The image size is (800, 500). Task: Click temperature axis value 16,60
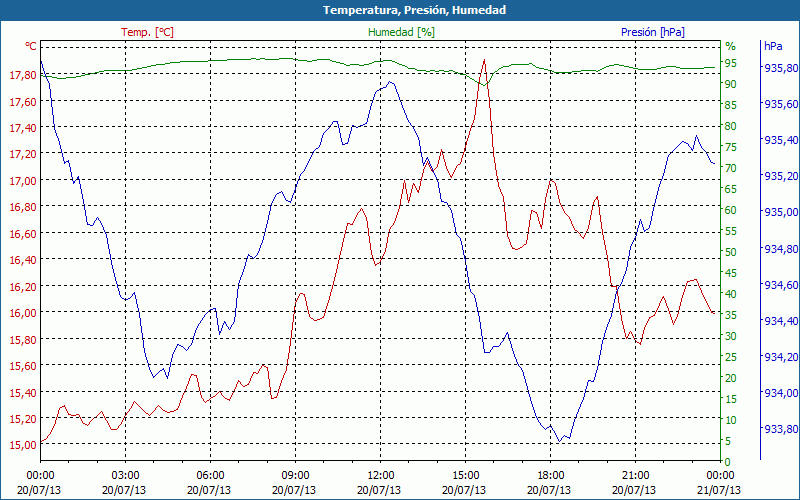23,234
